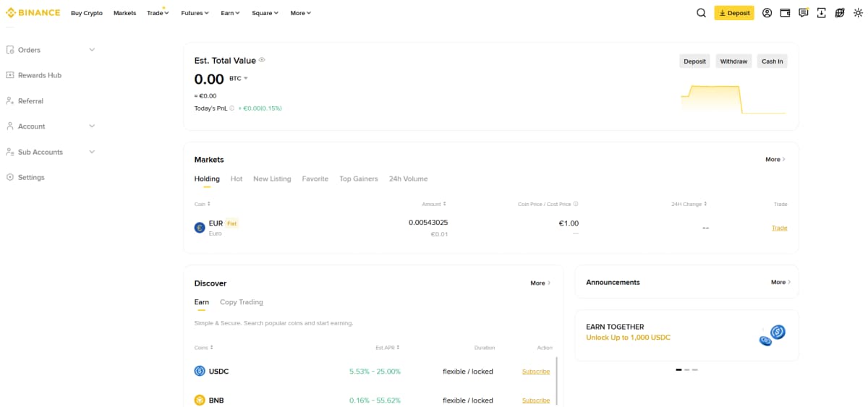Click the Settings gear icon

(x=10, y=177)
